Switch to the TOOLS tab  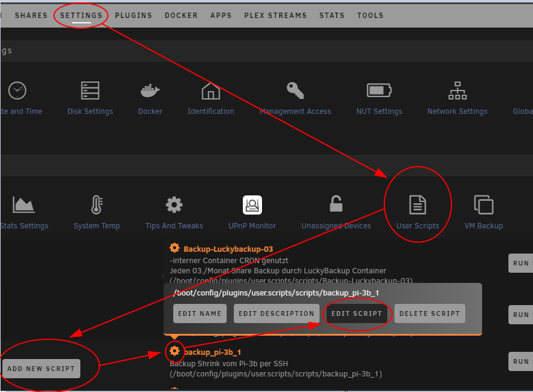click(370, 16)
